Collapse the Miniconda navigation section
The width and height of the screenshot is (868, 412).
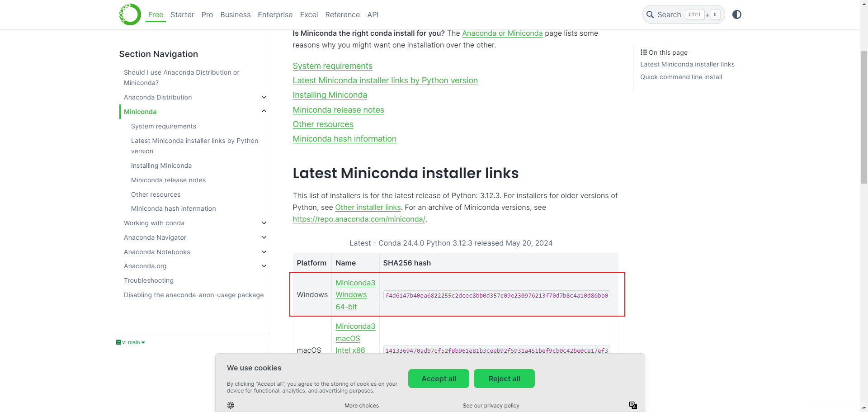[264, 111]
